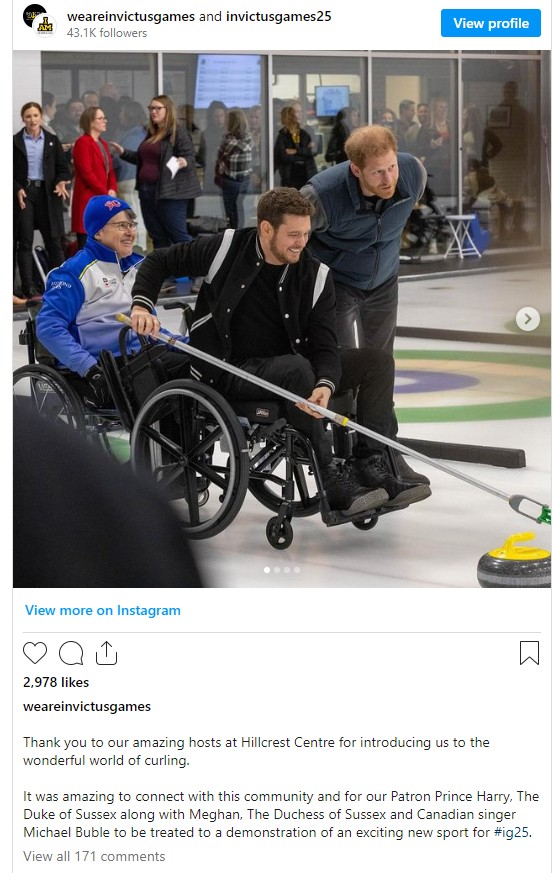Click the View profile button

[491, 23]
